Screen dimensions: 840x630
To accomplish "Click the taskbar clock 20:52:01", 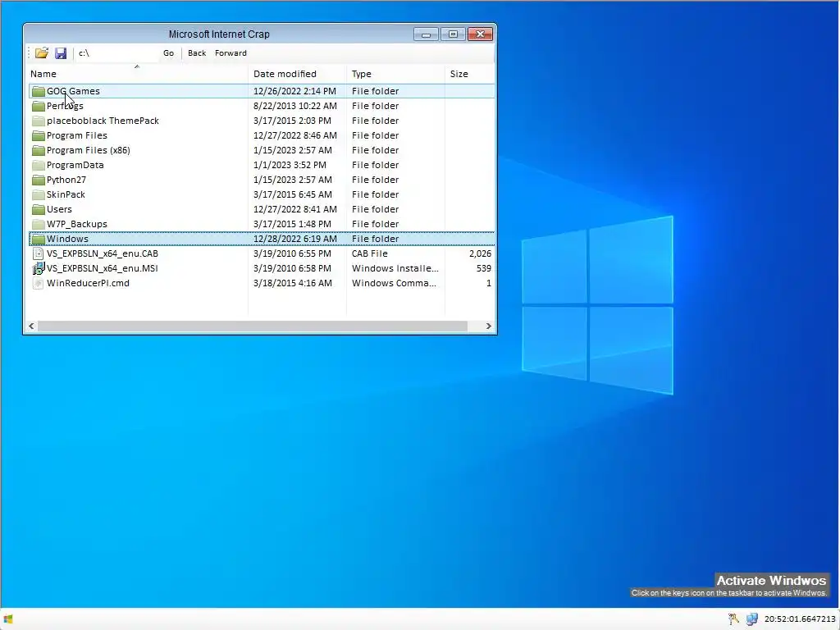I will pyautogui.click(x=800, y=619).
